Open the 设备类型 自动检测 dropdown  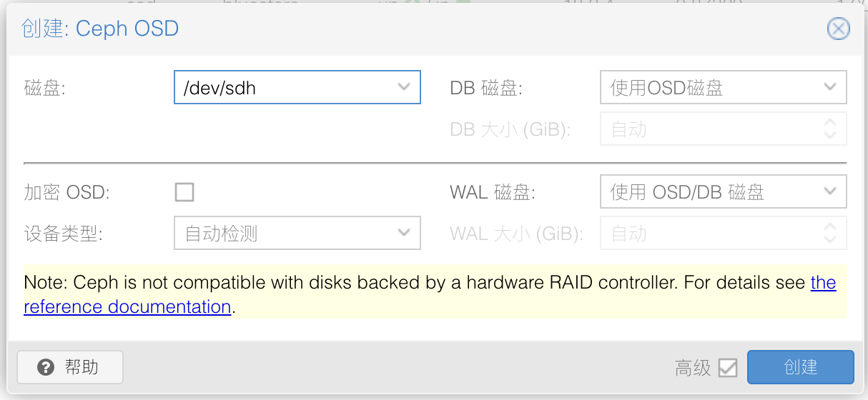click(404, 233)
